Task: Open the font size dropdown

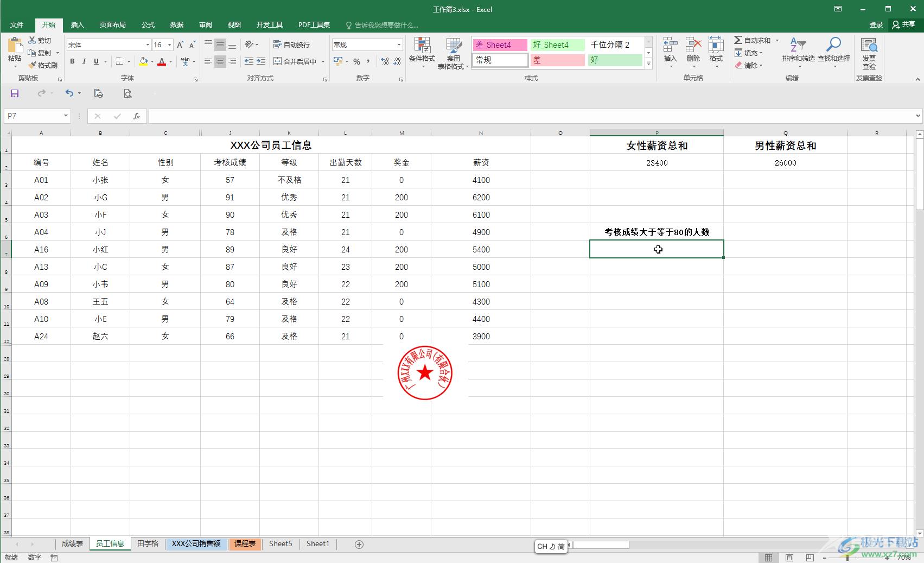Action: [x=169, y=45]
